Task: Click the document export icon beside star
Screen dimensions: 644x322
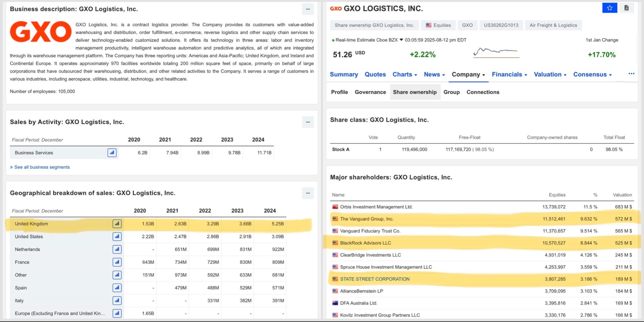Action: (x=627, y=8)
